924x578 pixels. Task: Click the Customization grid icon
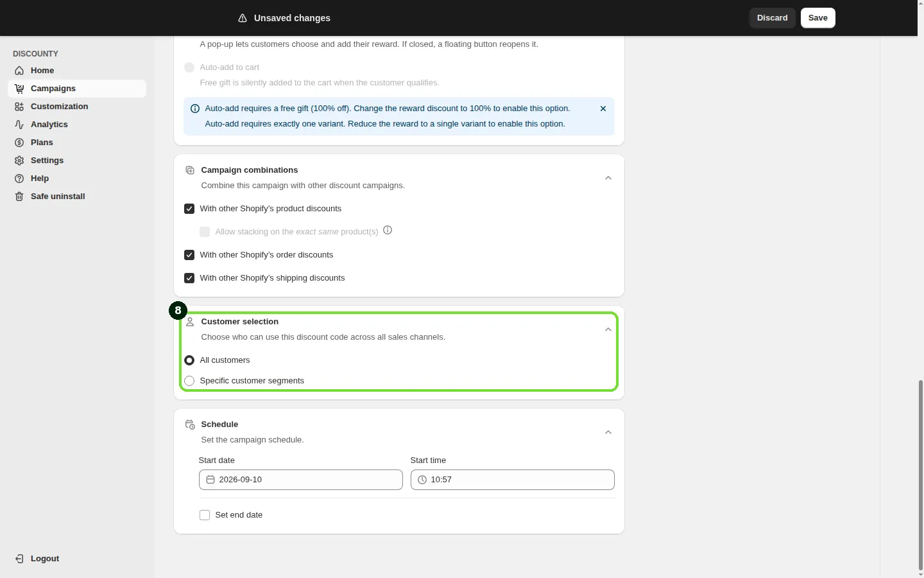(x=19, y=107)
